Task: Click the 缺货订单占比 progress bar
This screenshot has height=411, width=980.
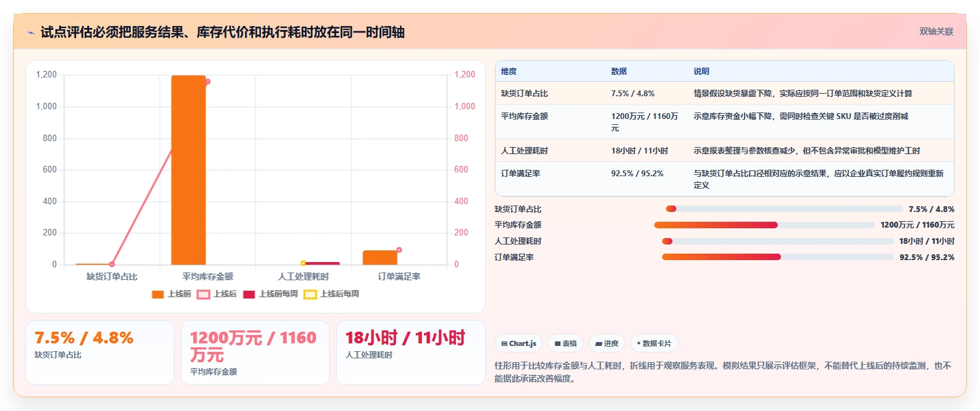Action: [x=784, y=209]
